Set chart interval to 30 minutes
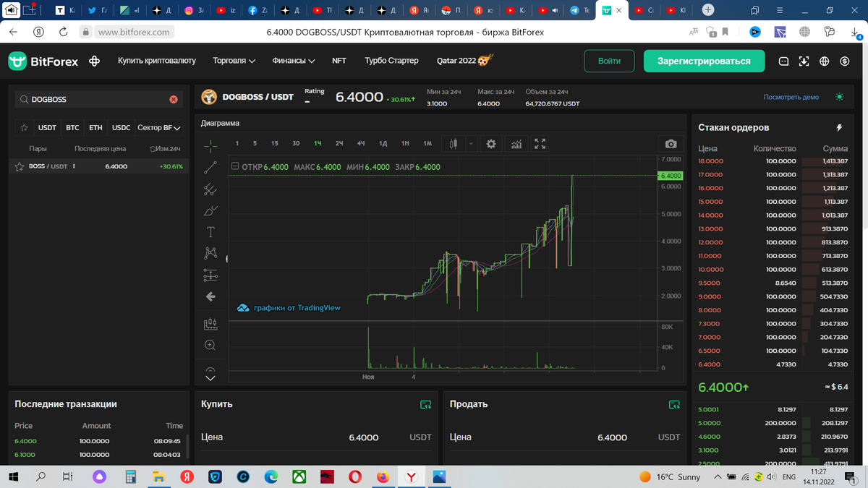Screen dimensions: 868x488 296,144
